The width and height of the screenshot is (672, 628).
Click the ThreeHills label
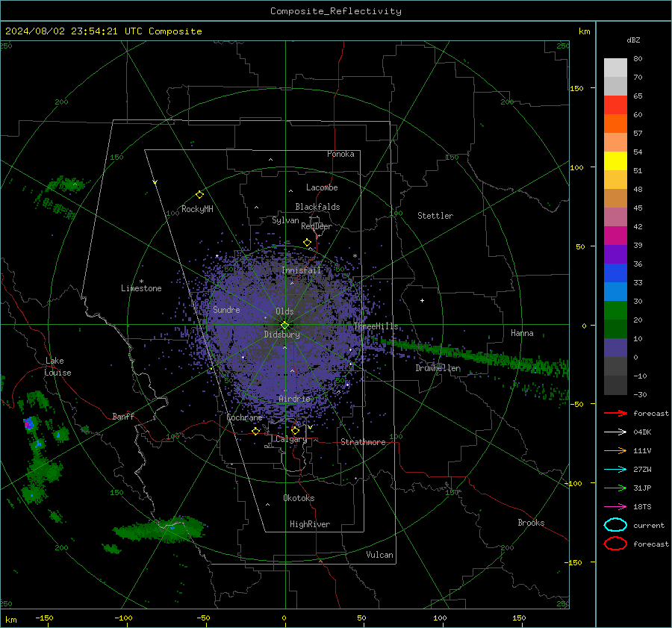click(376, 326)
